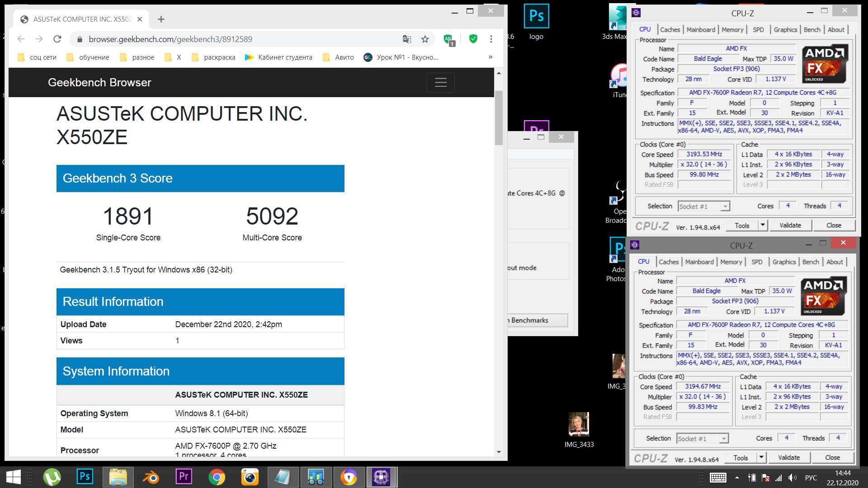Image resolution: width=868 pixels, height=488 pixels.
Task: Open SPD tab in upper CPU-Z
Action: [x=758, y=29]
